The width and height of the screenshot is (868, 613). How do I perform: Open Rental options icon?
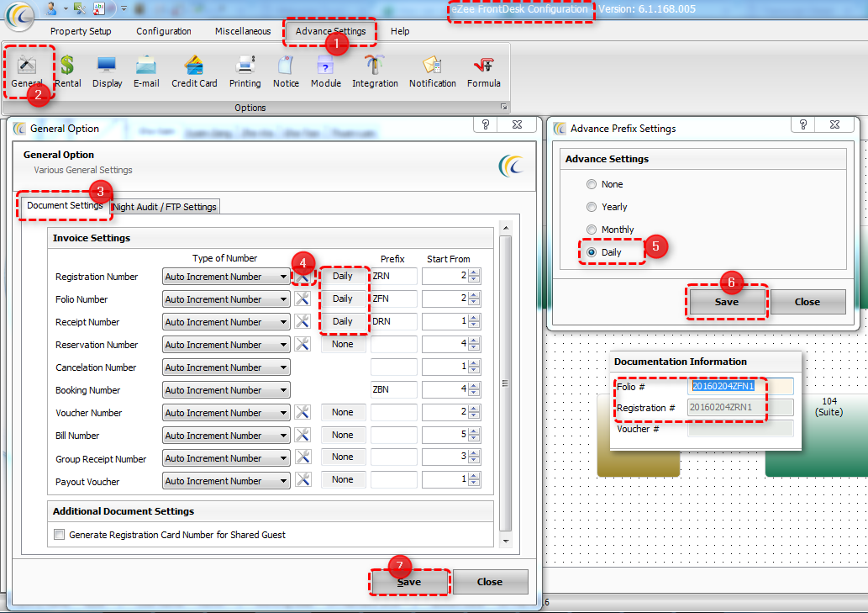point(67,72)
